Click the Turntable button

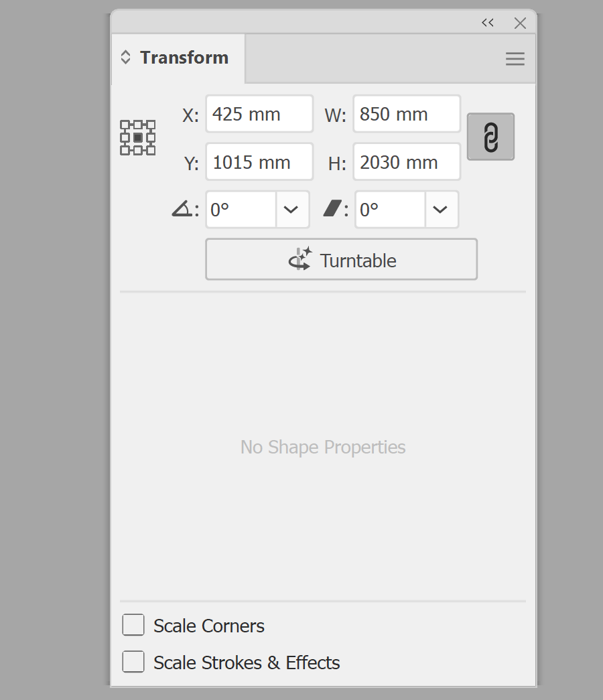click(x=341, y=259)
